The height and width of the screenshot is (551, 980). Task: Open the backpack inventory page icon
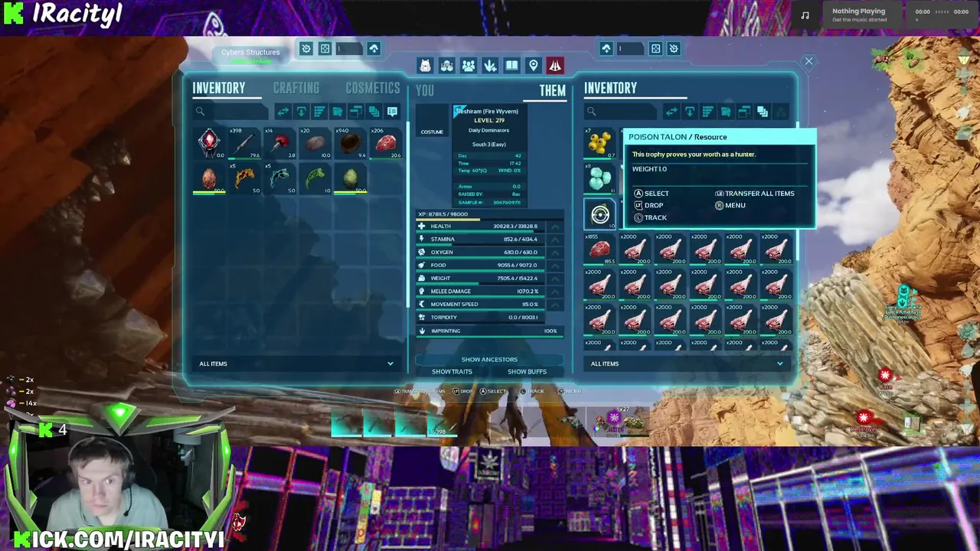point(425,66)
